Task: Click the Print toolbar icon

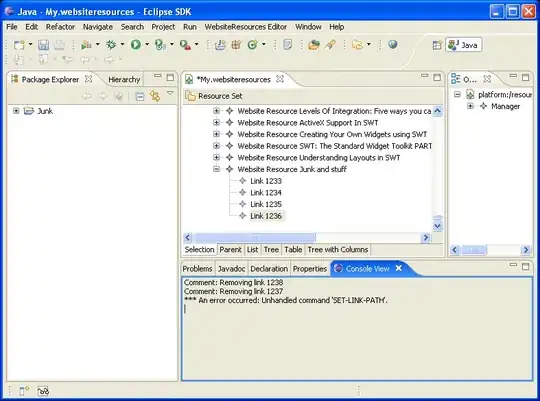Action: point(59,45)
